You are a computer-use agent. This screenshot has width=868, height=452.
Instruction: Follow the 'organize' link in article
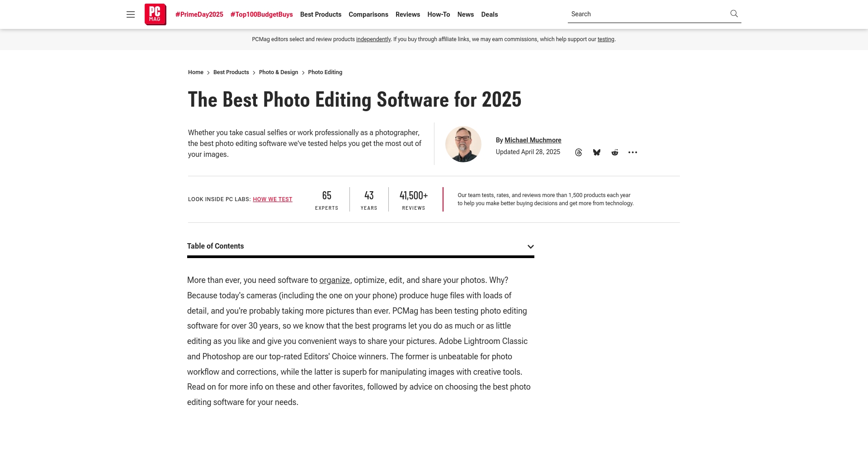pos(335,280)
